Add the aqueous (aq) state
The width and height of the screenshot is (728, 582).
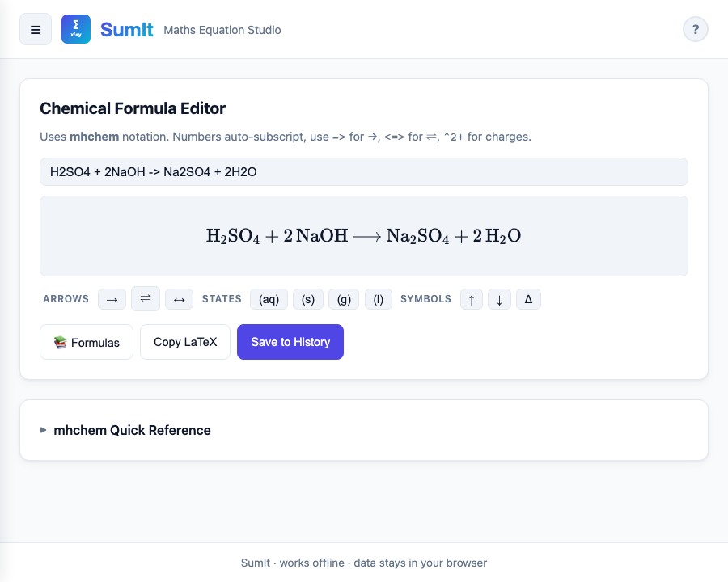[269, 299]
